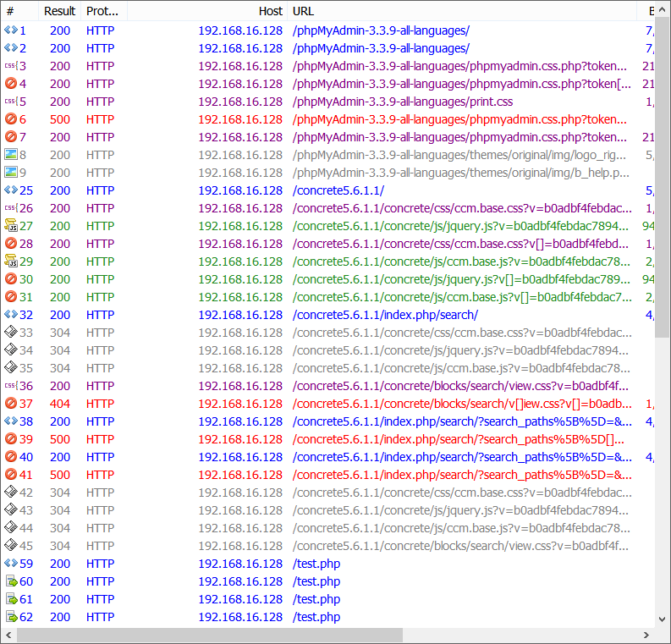Click the green arrow icon on session 60
Viewport: 671px width, 644px height.
(10, 581)
